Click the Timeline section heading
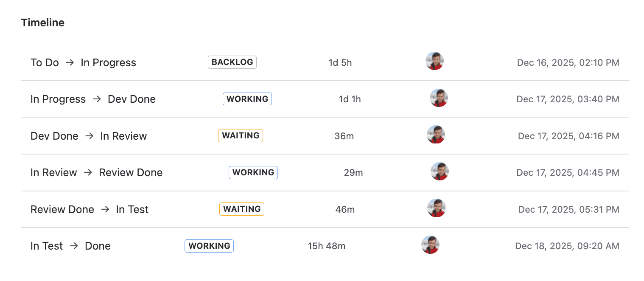 (43, 23)
